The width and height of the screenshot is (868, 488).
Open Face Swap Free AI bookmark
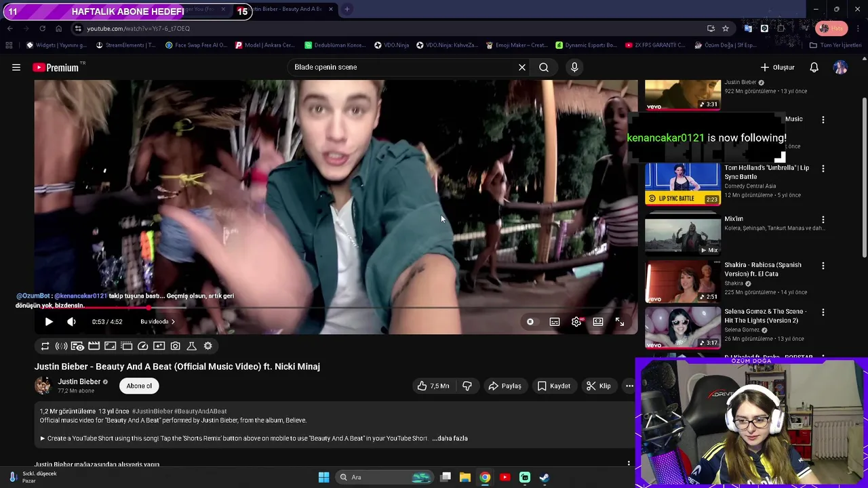[x=196, y=45]
